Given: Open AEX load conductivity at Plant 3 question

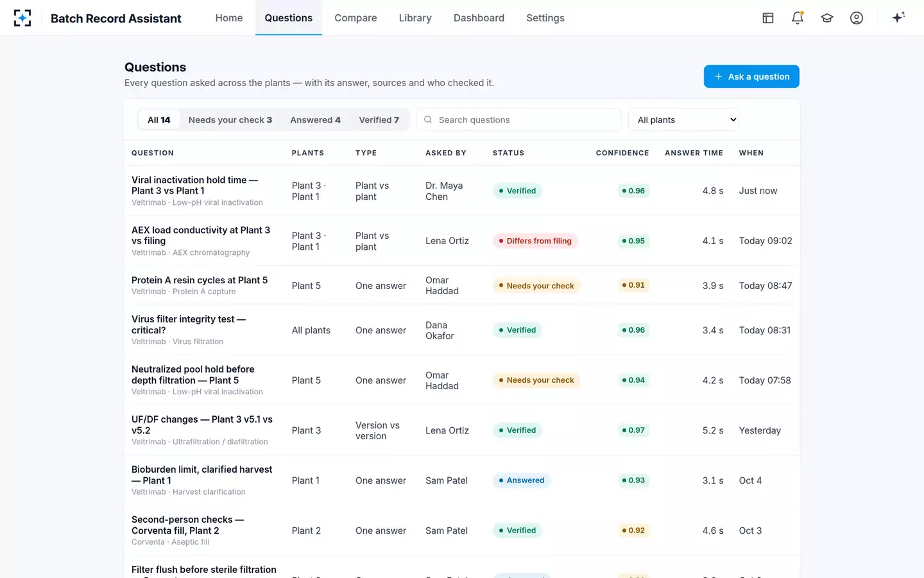Looking at the screenshot, I should coord(201,235).
